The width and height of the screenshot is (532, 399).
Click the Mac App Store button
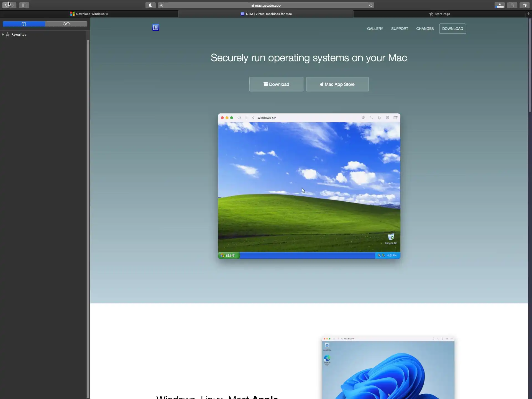point(337,84)
